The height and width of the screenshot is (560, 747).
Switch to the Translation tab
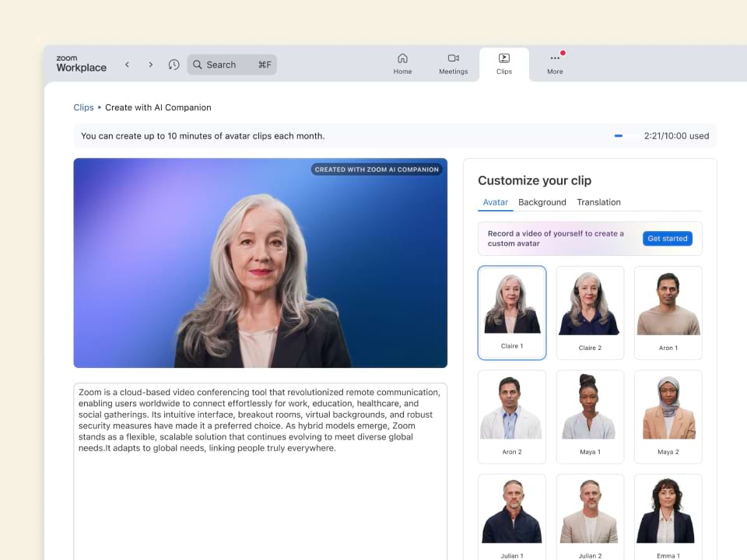[598, 202]
